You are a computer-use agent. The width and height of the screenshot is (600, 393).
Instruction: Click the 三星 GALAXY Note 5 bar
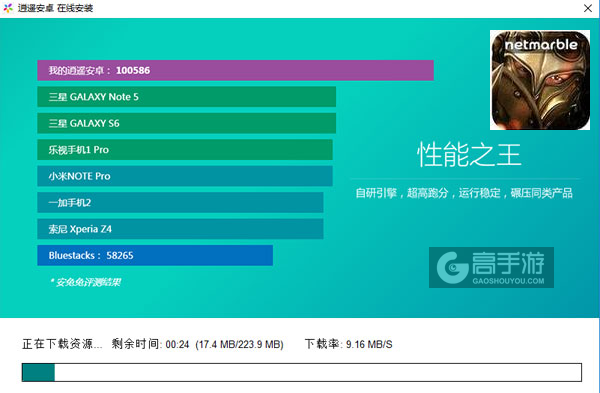[186, 97]
